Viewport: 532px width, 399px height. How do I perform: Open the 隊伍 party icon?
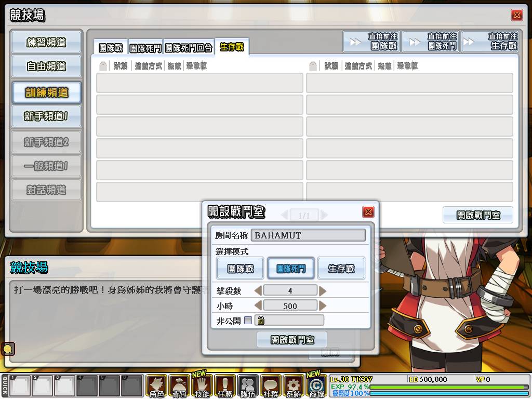coord(248,385)
